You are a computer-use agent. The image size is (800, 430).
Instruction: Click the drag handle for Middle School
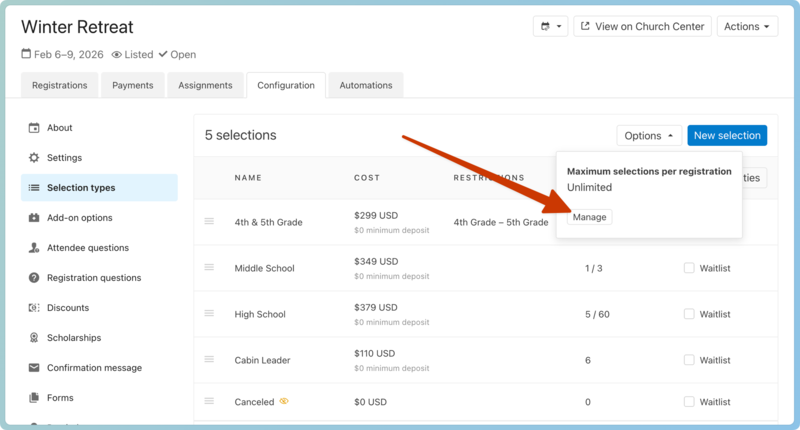coord(209,268)
